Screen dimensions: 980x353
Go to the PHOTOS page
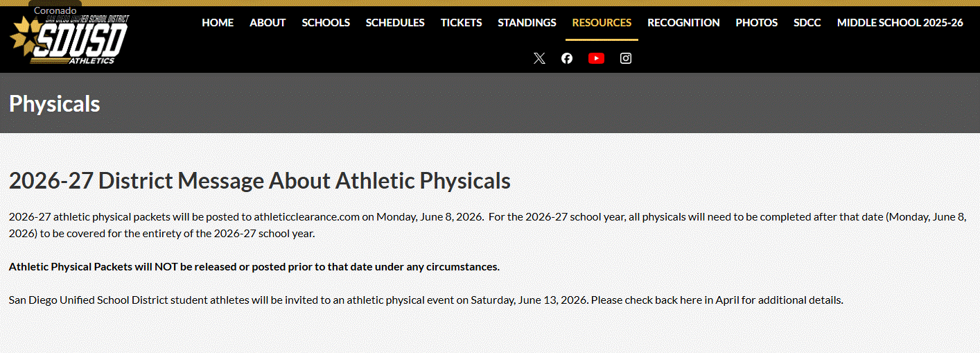757,22
